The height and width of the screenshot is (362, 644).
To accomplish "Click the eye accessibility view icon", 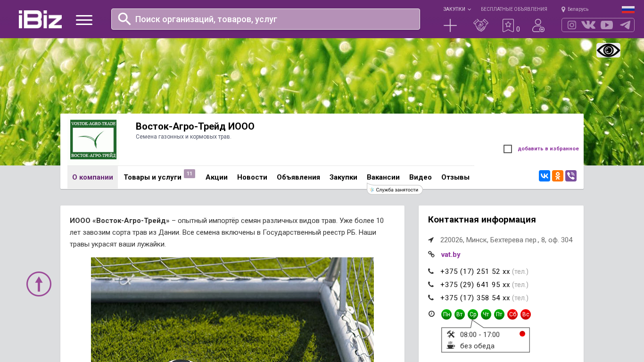I will (x=608, y=50).
